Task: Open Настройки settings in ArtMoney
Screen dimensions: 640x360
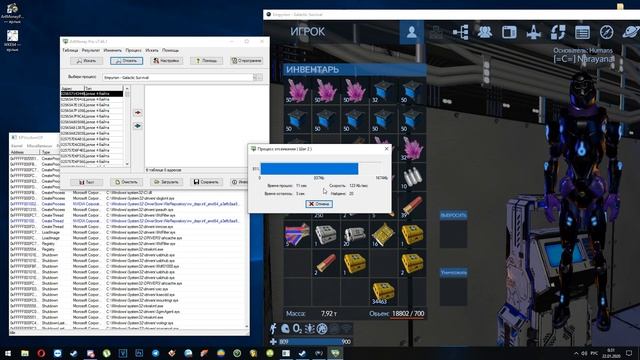Action: [x=166, y=61]
